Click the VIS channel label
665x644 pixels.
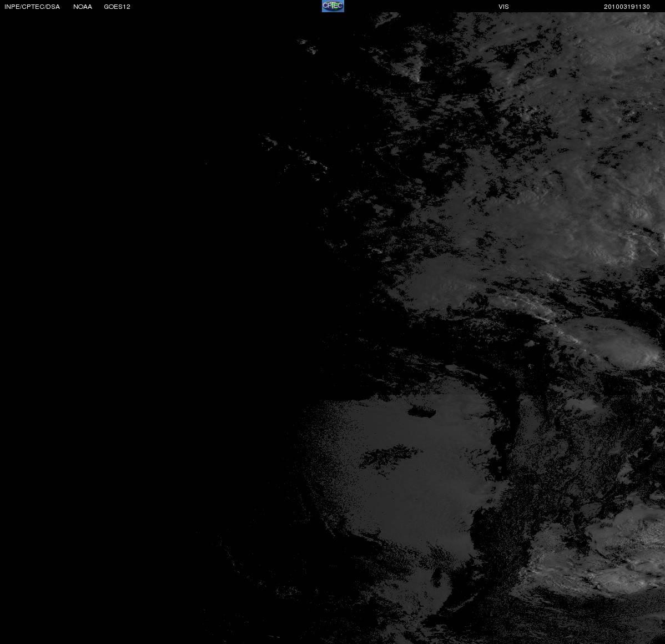(x=503, y=7)
